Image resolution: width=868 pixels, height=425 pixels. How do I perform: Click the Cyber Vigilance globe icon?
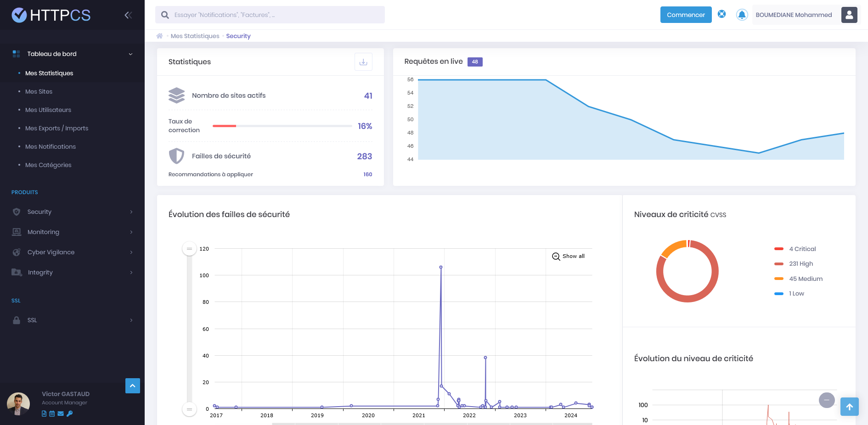coord(16,252)
